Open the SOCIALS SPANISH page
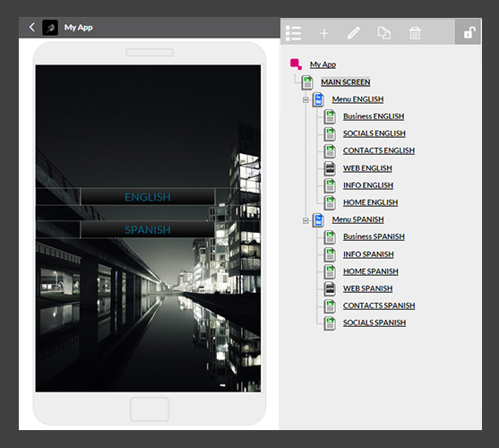Image resolution: width=499 pixels, height=448 pixels. (374, 323)
